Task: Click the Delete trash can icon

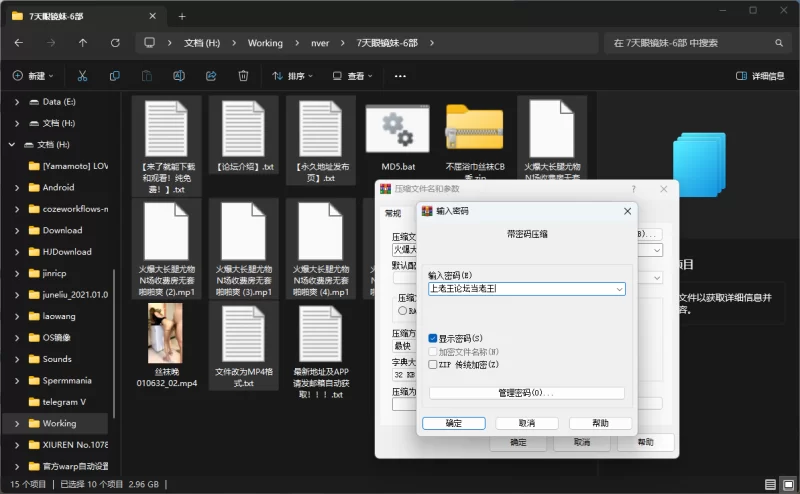Action: 243,76
